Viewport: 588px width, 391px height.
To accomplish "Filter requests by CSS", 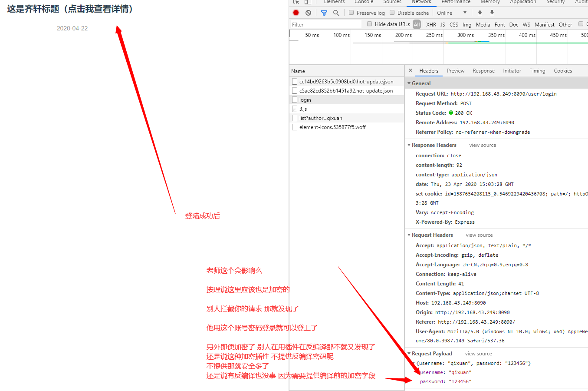I will pos(453,25).
